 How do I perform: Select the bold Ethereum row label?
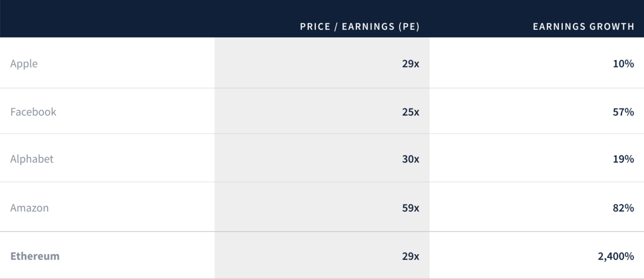pyautogui.click(x=35, y=256)
